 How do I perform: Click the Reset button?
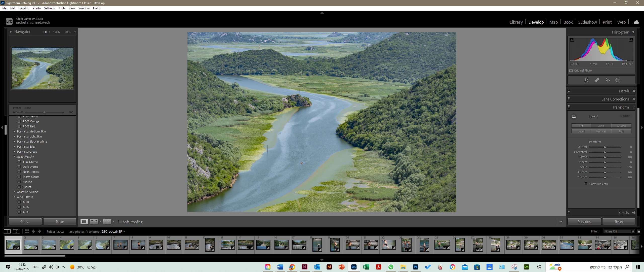point(619,222)
